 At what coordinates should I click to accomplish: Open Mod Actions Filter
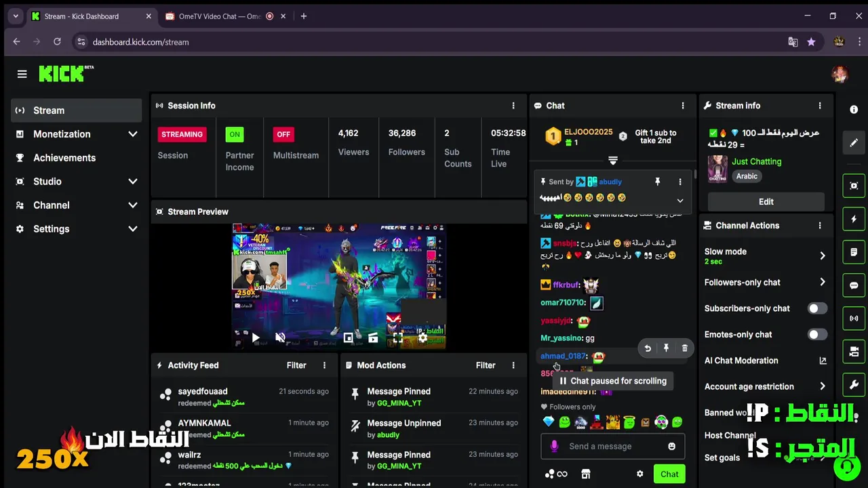click(486, 365)
